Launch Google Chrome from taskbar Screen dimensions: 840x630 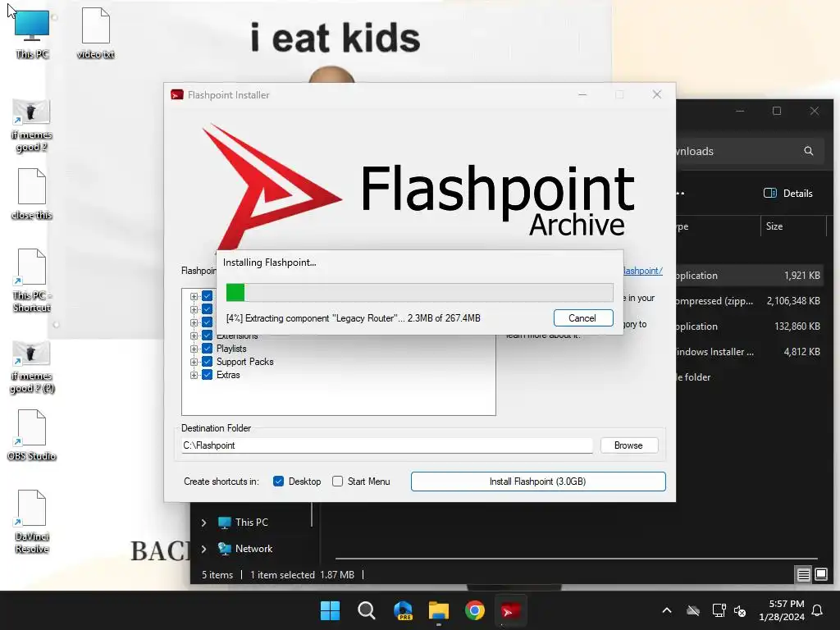475,610
